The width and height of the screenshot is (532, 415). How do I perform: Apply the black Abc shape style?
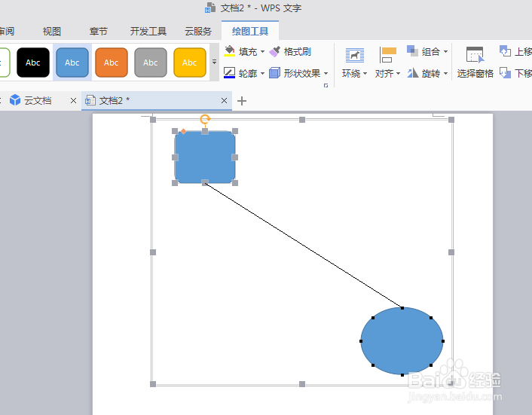[33, 63]
